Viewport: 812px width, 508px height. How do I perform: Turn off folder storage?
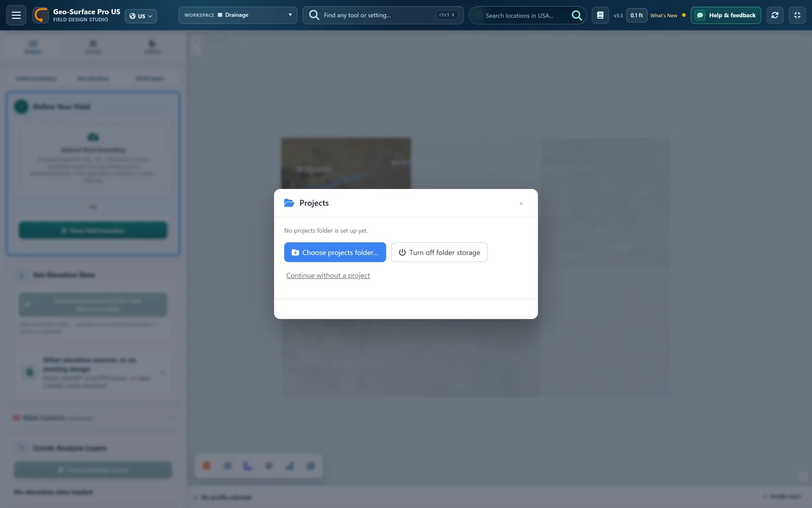coord(439,252)
